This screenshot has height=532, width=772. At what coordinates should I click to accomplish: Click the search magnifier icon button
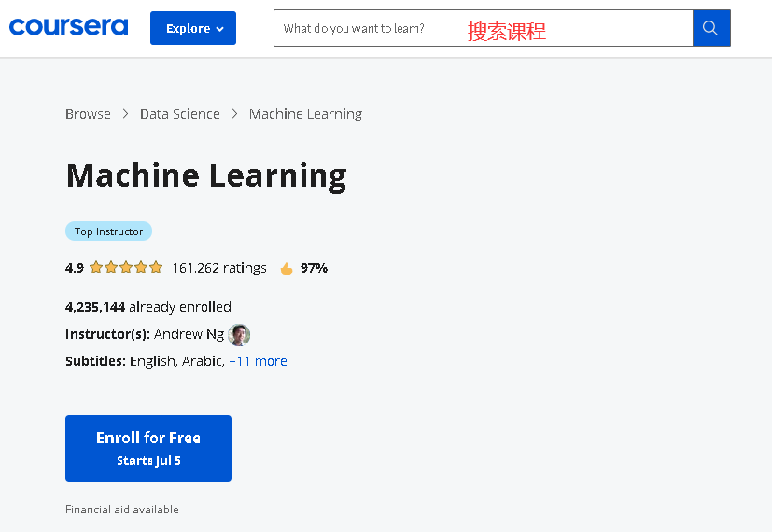[x=711, y=28]
